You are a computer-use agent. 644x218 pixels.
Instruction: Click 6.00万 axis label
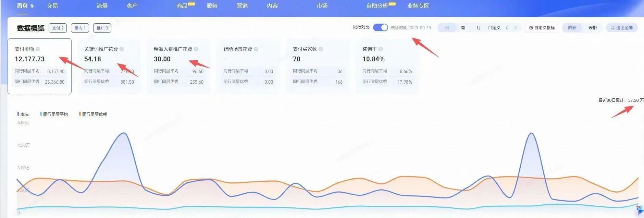24,123
